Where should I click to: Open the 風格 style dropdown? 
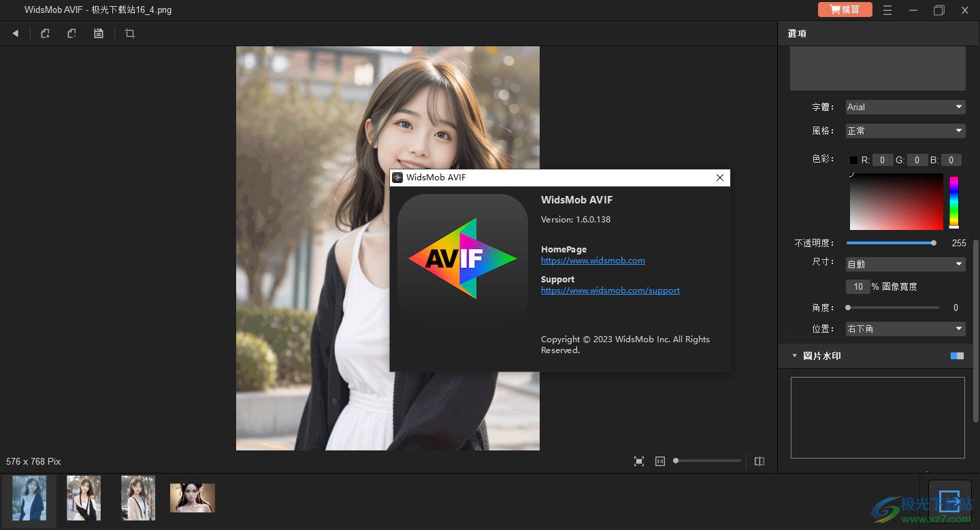coord(905,131)
